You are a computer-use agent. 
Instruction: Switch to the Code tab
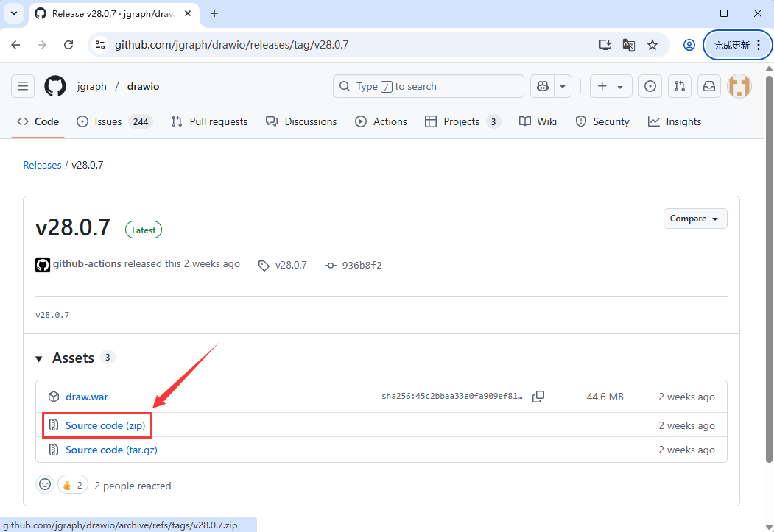[38, 122]
